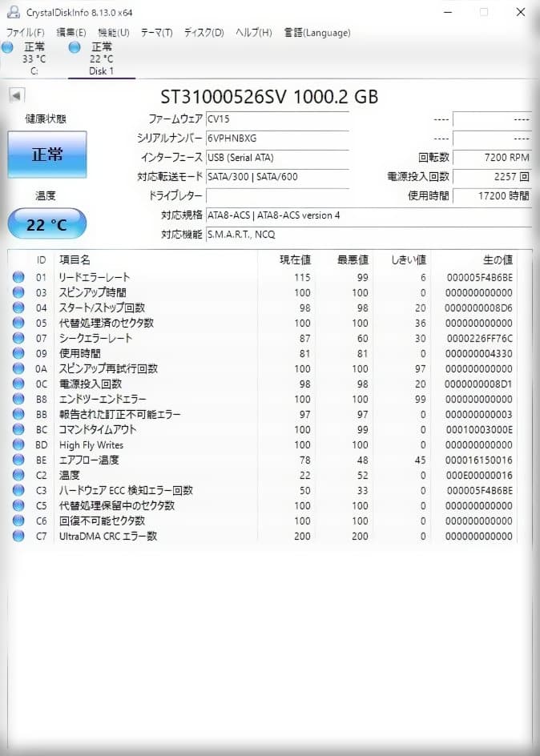Click the firmware field CV15
The height and width of the screenshot is (756, 540).
tap(277, 119)
